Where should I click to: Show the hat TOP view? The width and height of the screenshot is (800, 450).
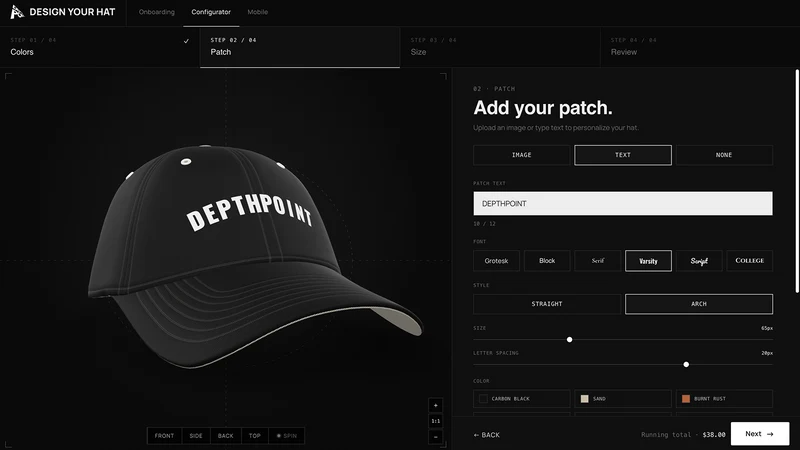click(255, 436)
